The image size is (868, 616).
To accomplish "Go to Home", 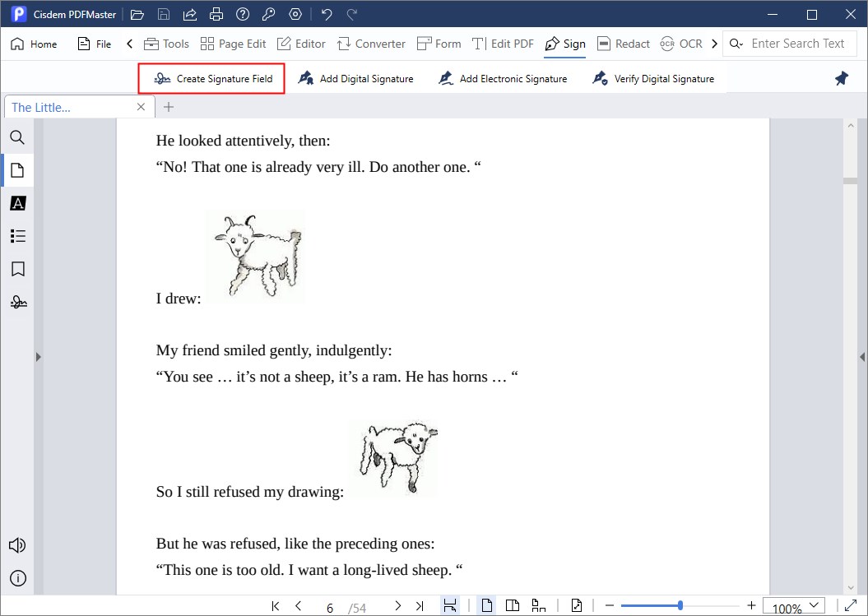I will (34, 44).
